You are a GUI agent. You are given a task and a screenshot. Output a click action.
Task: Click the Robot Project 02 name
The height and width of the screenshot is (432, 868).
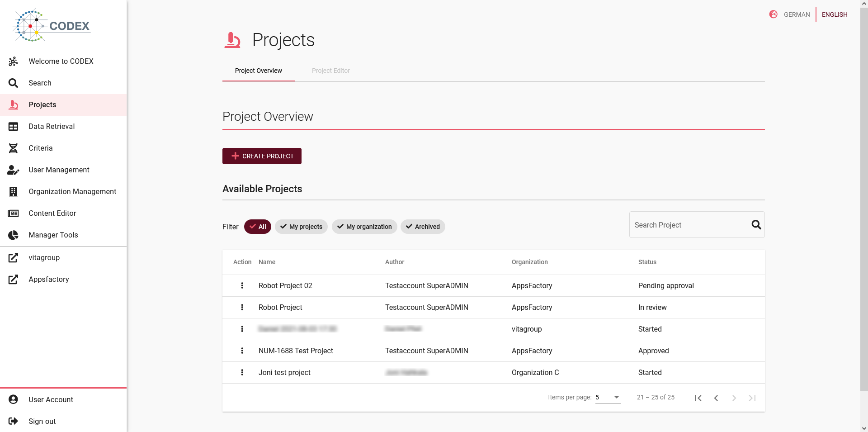(x=285, y=285)
